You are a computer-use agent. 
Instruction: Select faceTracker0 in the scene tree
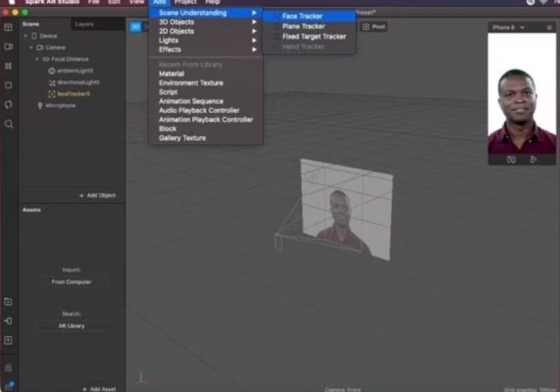73,94
